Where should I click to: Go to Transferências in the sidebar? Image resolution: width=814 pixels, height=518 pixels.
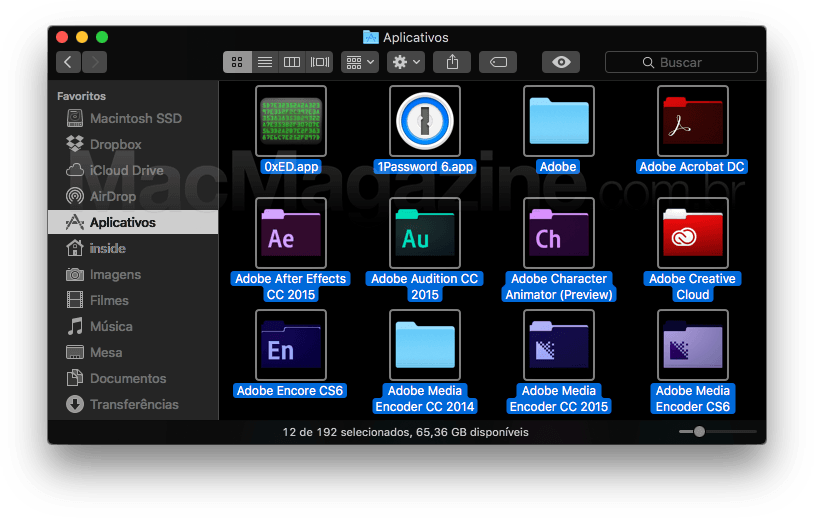[134, 404]
